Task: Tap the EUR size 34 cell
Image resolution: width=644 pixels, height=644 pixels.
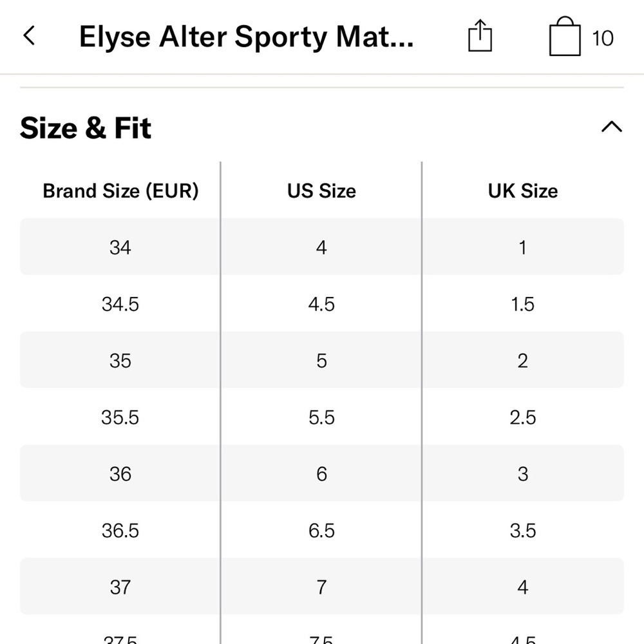Action: (120, 247)
